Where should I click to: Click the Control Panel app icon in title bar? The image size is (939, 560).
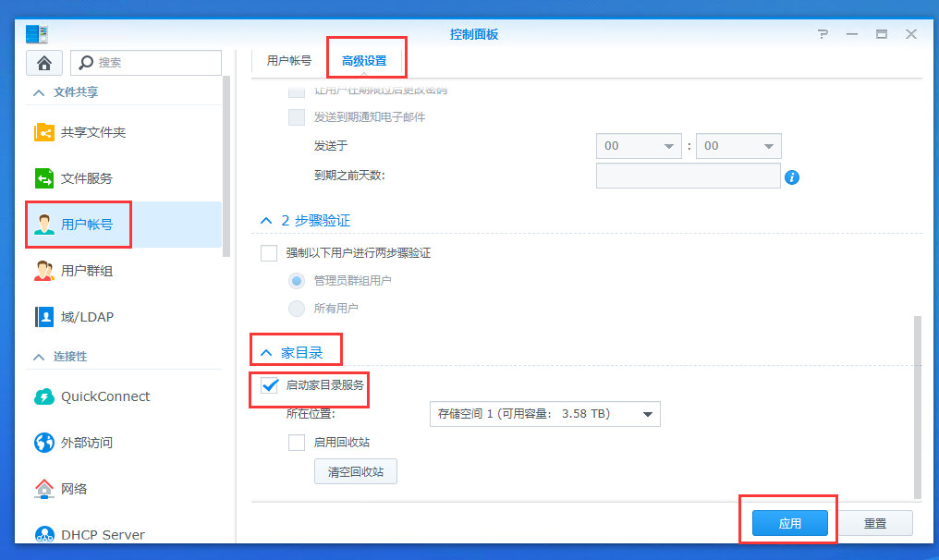37,34
